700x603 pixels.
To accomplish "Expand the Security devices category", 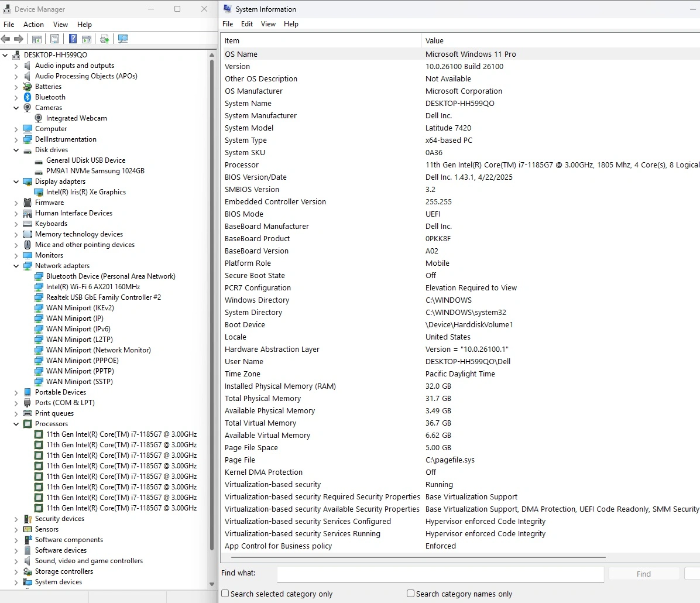I will [16, 519].
